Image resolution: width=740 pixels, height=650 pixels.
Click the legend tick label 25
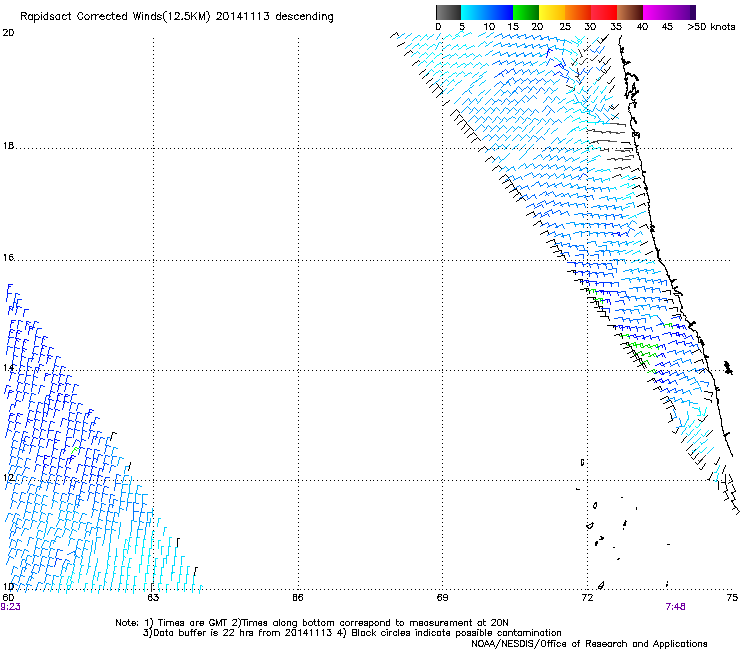point(565,27)
